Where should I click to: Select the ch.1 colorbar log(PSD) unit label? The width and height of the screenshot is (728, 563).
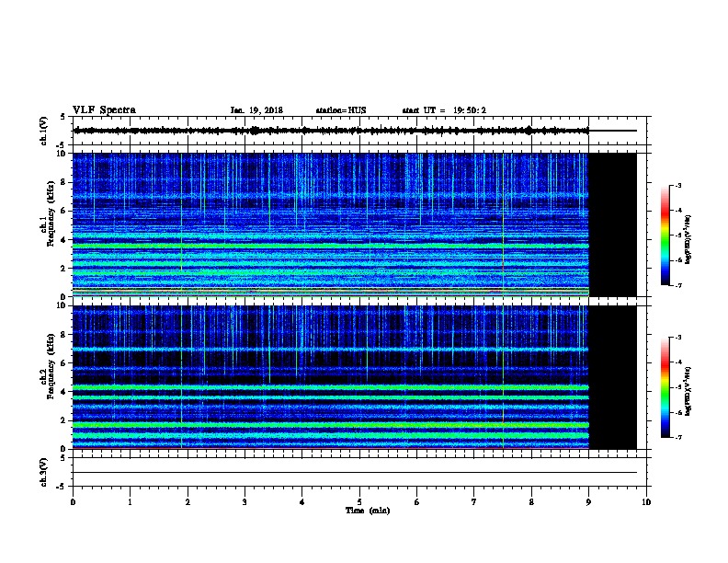pos(688,239)
